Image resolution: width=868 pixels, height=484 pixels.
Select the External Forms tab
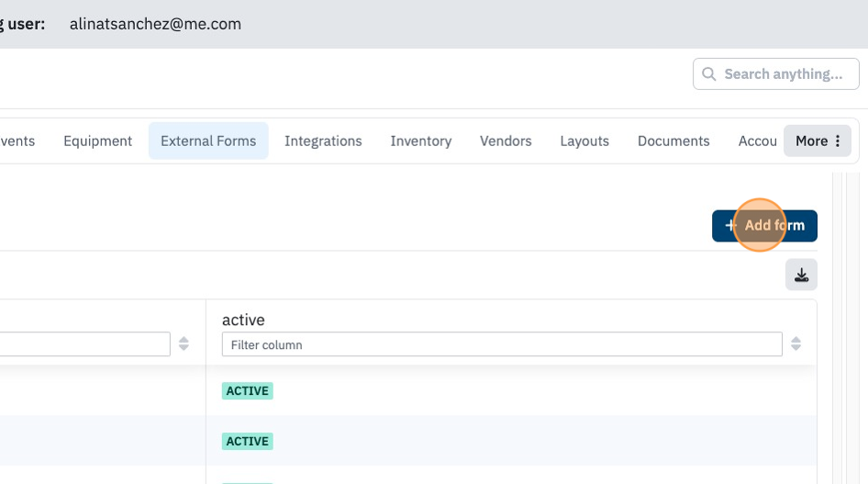208,141
